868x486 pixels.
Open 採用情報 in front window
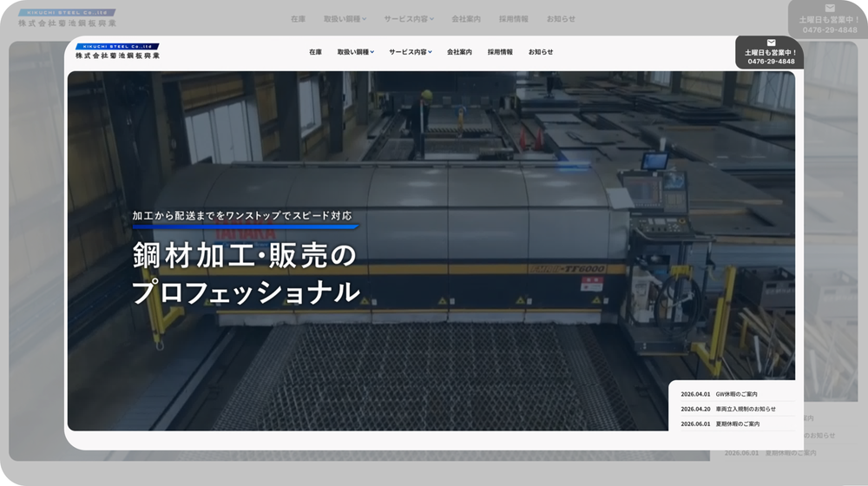pyautogui.click(x=500, y=52)
